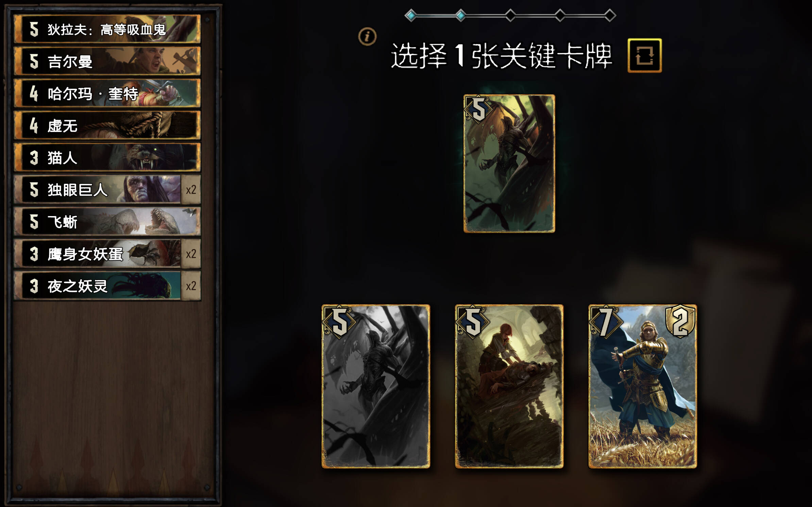Click the info icon beside the title

point(367,36)
